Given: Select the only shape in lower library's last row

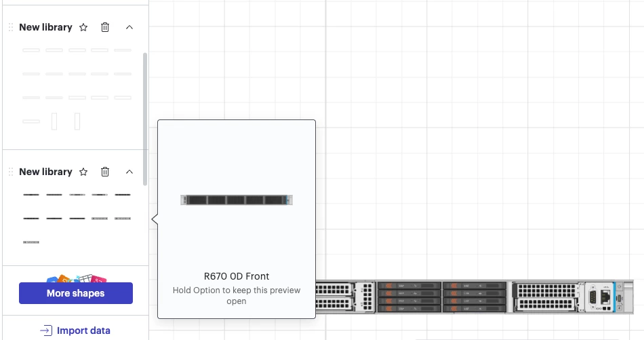Looking at the screenshot, I should (x=31, y=242).
